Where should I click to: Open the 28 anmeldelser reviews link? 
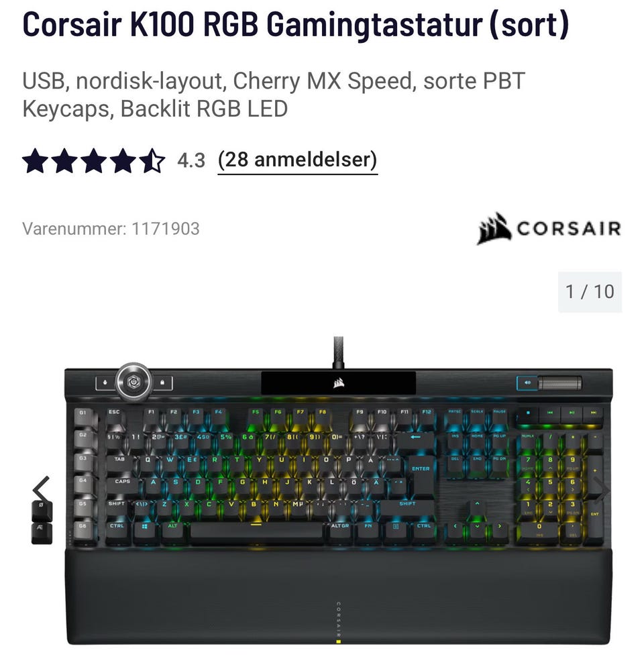pos(298,160)
